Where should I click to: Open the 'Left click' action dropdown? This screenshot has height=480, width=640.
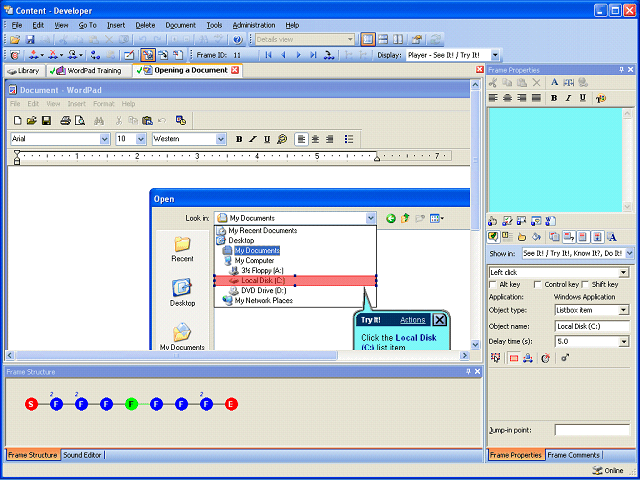[x=624, y=273]
